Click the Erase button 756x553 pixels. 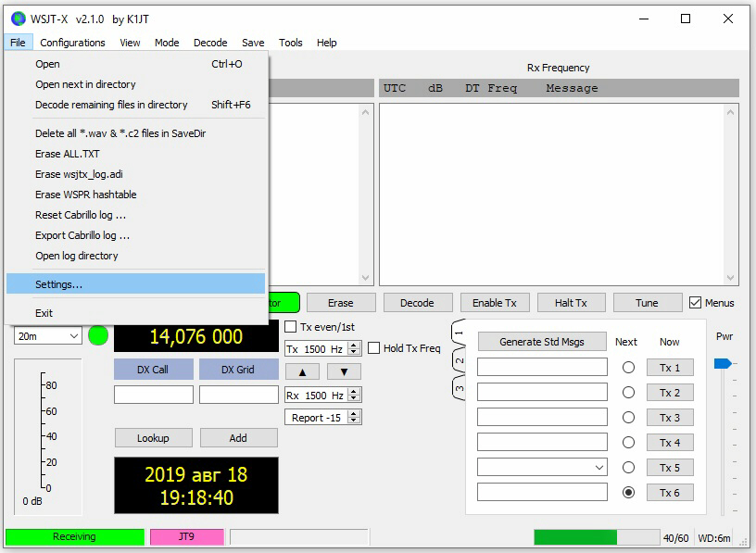coord(341,303)
